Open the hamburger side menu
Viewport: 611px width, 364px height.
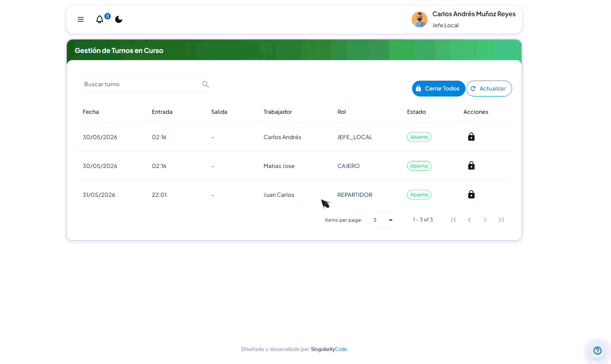[x=81, y=19]
